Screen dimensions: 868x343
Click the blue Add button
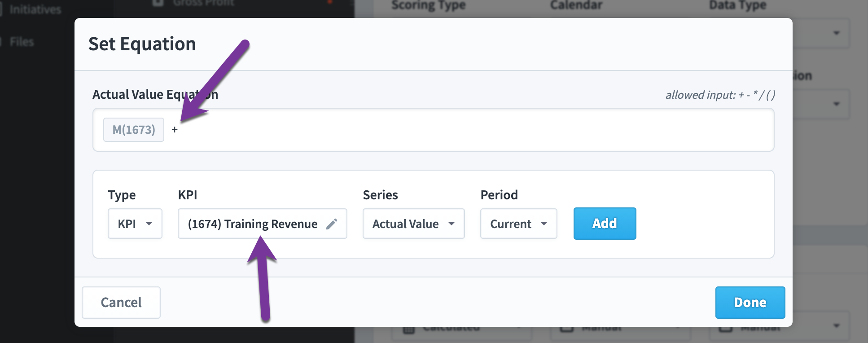pyautogui.click(x=605, y=224)
